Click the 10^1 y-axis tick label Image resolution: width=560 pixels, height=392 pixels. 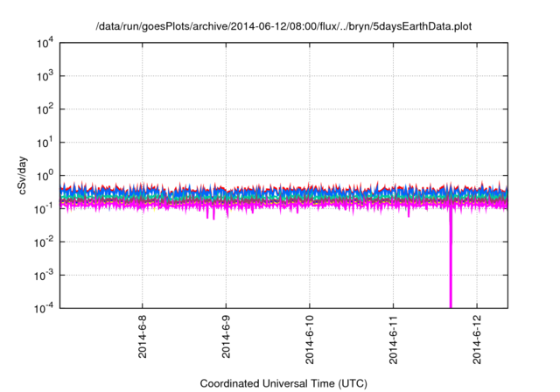(x=45, y=143)
